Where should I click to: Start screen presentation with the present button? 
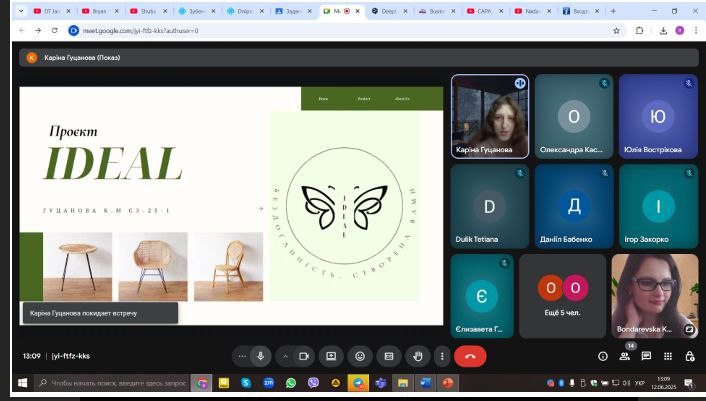coord(331,356)
